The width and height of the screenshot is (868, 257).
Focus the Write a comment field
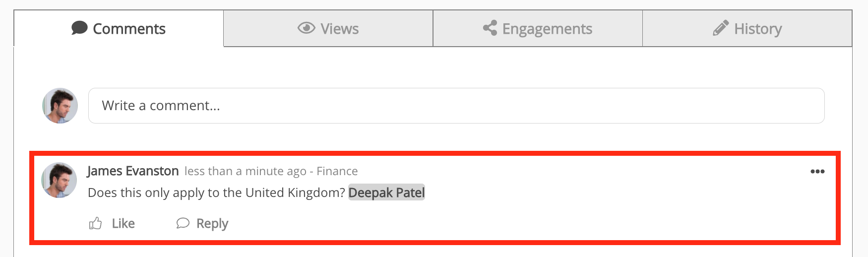pyautogui.click(x=456, y=106)
